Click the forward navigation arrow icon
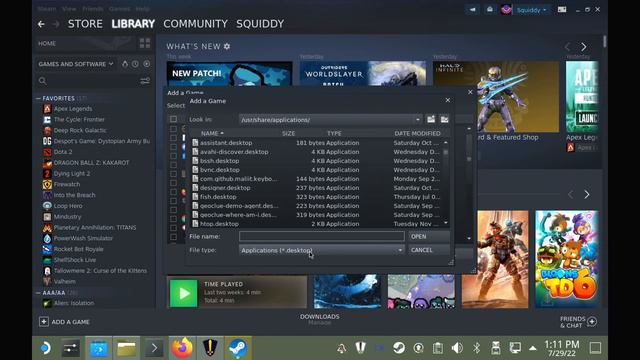Viewport: 640px width, 360px height. (x=56, y=24)
